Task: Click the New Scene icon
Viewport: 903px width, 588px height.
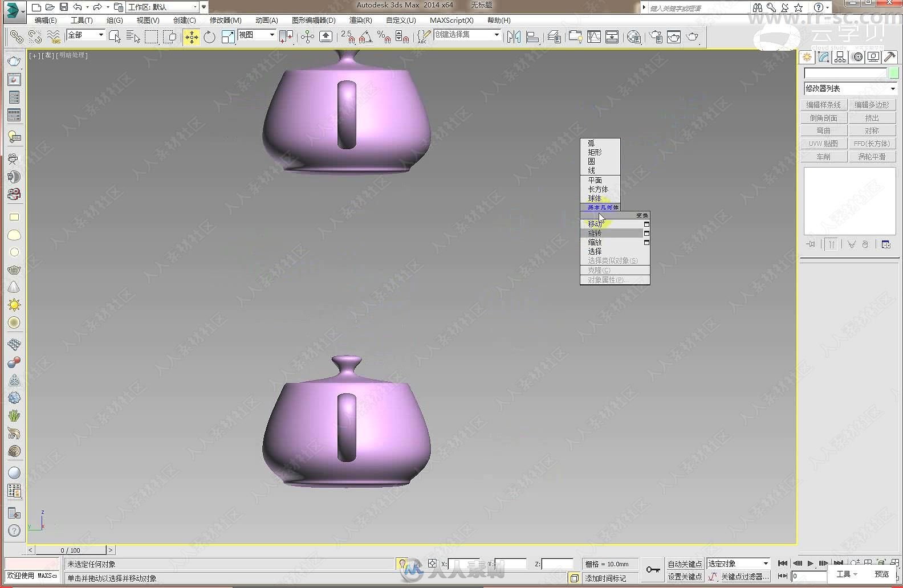Action: tap(36, 7)
